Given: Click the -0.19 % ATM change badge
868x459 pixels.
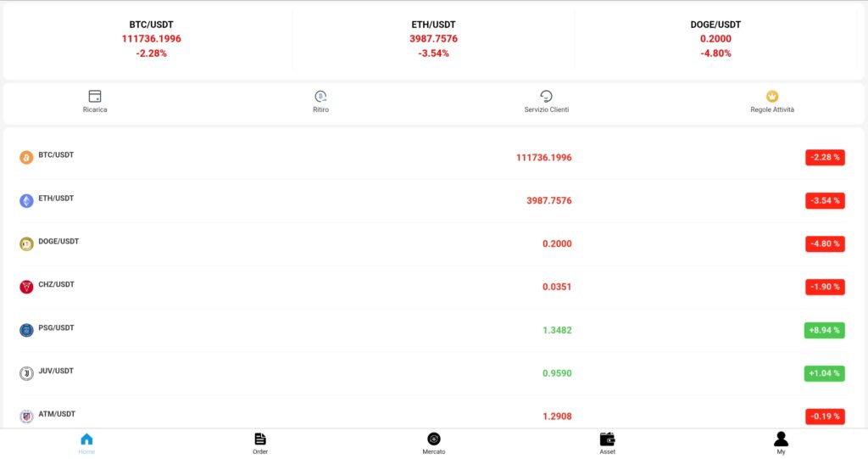Looking at the screenshot, I should (825, 417).
